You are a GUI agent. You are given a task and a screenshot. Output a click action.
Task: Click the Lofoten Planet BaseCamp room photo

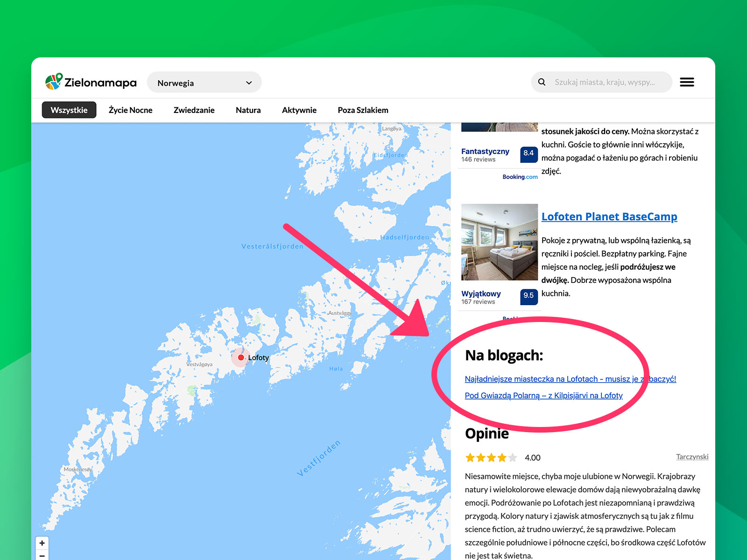point(500,242)
